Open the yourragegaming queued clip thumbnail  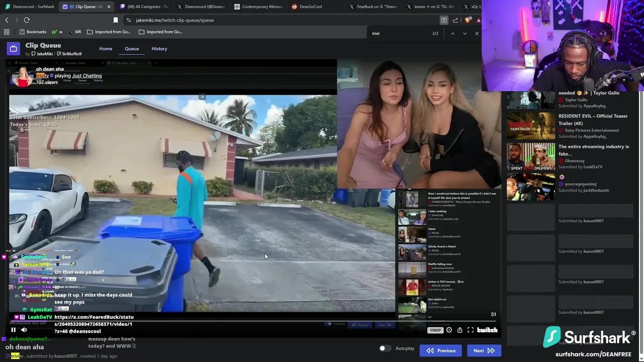point(531,187)
